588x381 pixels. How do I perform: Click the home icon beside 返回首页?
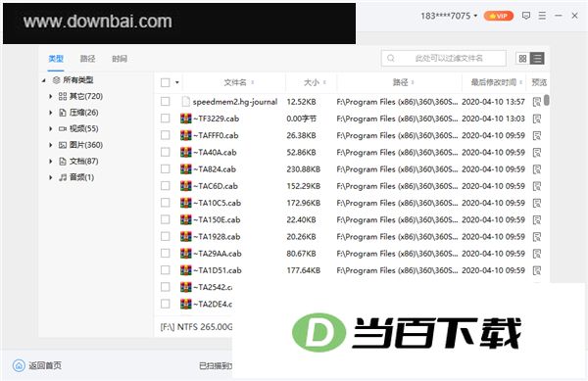[x=19, y=365]
